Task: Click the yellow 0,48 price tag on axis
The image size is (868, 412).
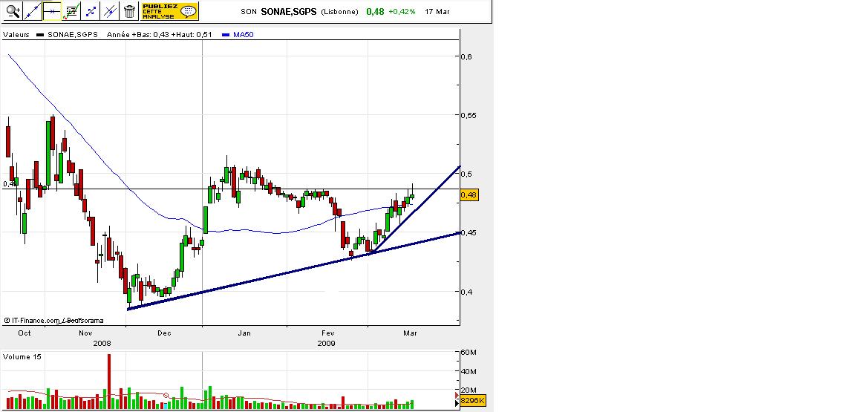Action: point(469,195)
